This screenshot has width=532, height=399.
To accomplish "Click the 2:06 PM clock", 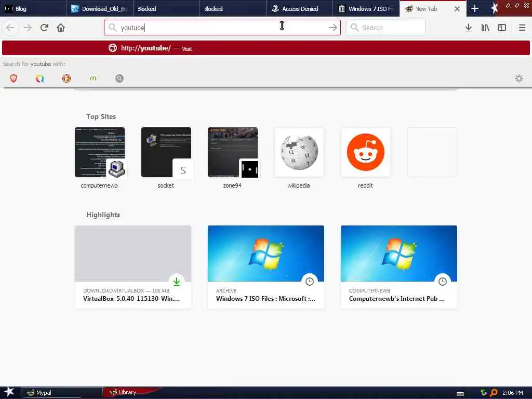I will [x=512, y=393].
